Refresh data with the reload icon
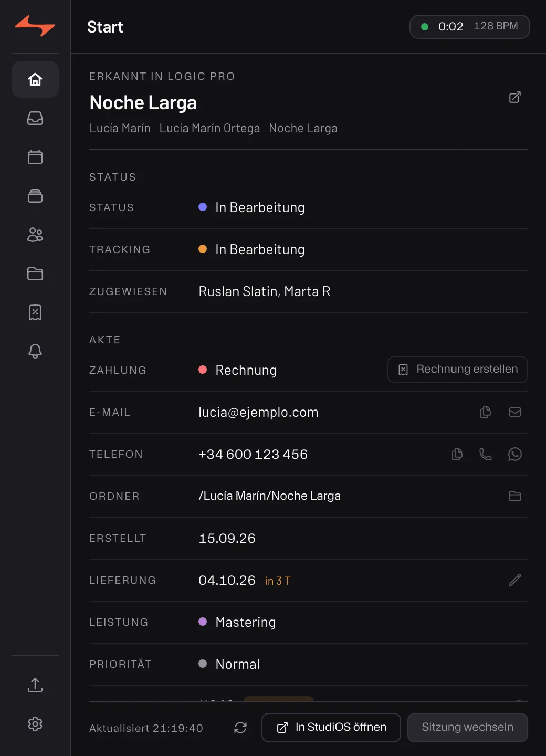 (240, 728)
